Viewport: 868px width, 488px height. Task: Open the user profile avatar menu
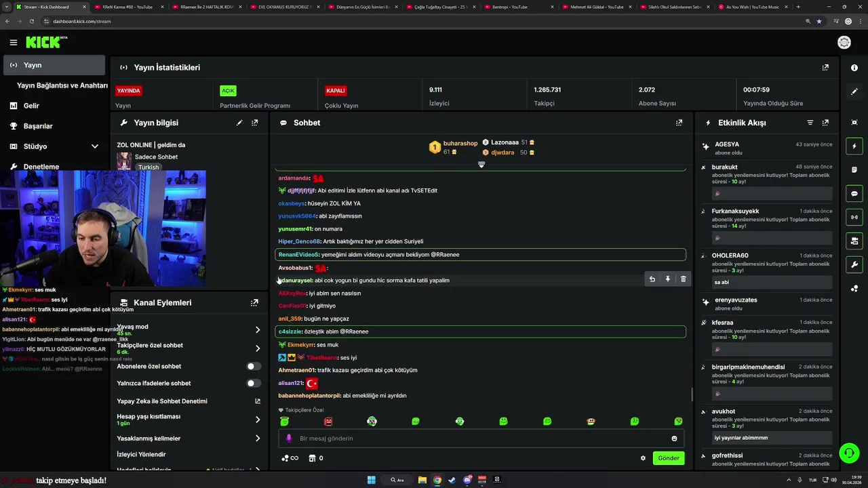pos(844,43)
